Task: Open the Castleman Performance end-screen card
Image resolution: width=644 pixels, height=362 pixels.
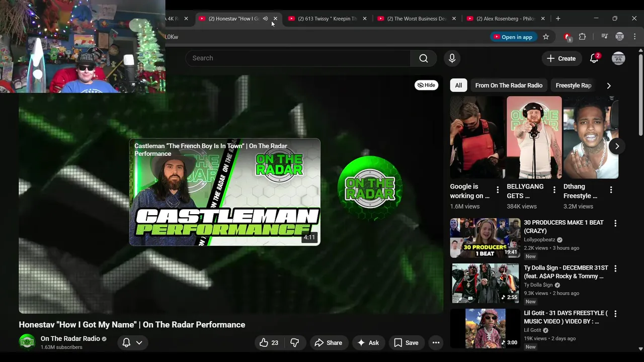Action: point(225,192)
